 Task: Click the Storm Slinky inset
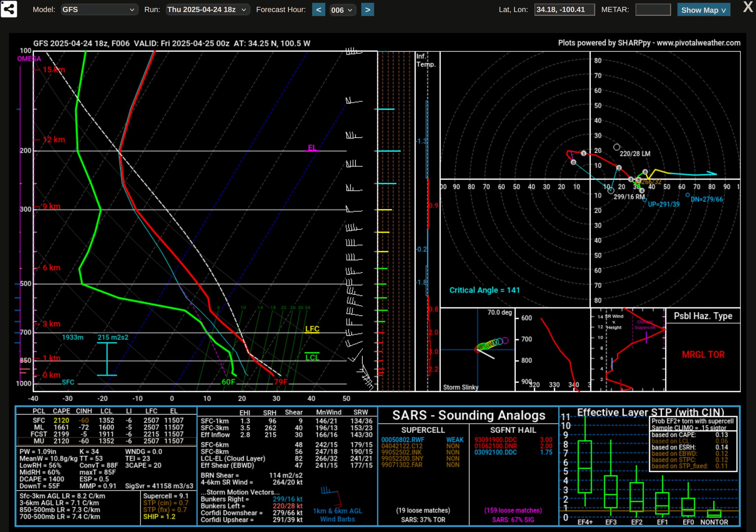tap(477, 350)
